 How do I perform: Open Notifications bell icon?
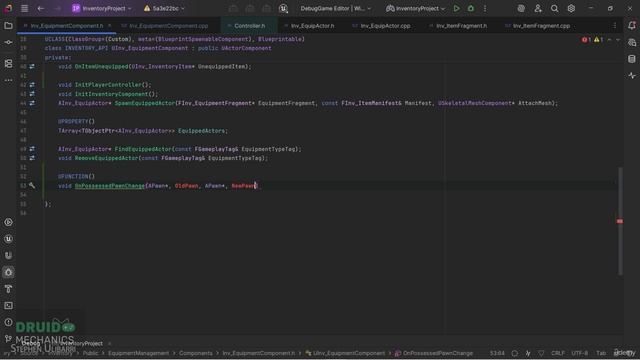[x=632, y=26]
